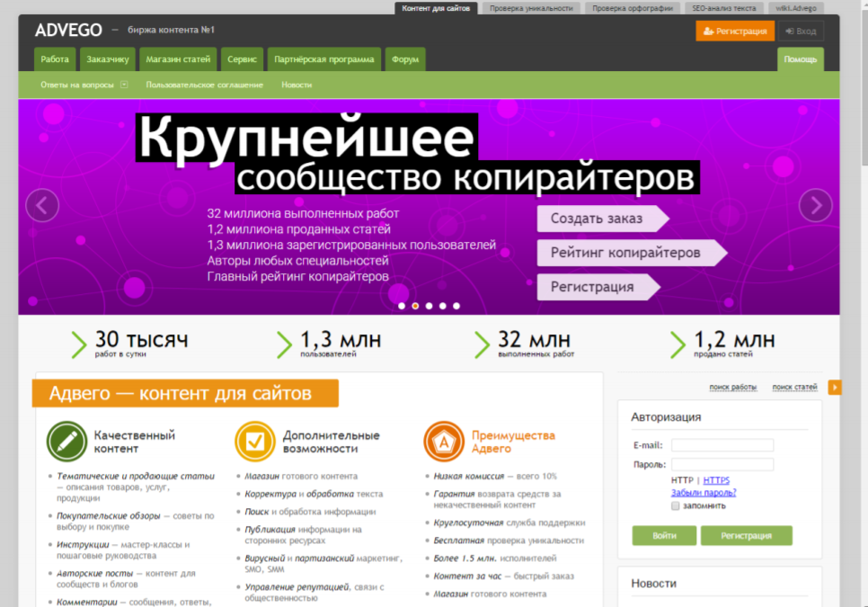The image size is (868, 607).
Task: Click the Низкая комиссия list item
Action: point(495,477)
